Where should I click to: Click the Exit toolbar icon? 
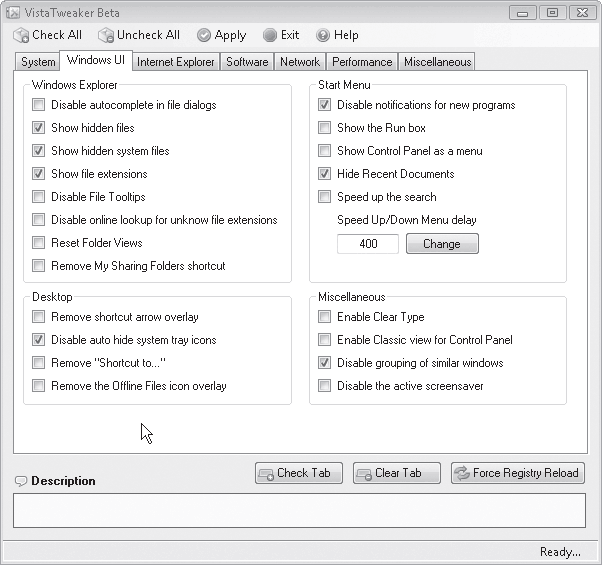click(x=270, y=35)
